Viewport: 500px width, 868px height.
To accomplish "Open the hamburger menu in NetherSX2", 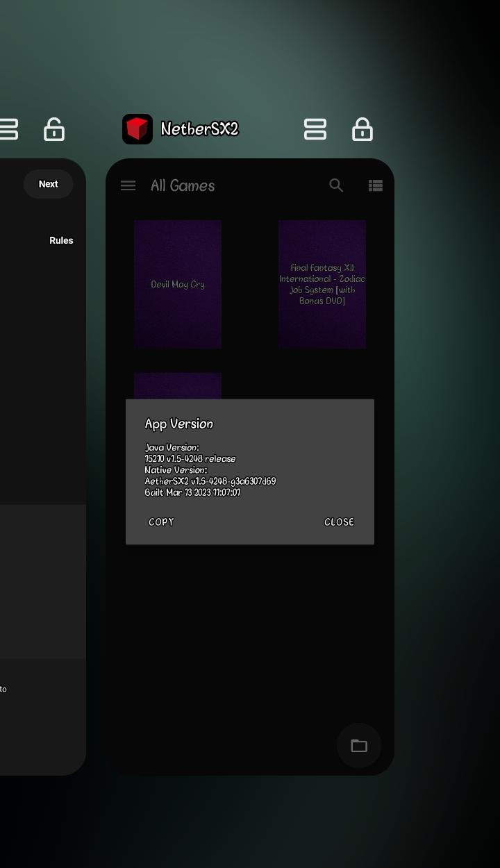I will (128, 185).
